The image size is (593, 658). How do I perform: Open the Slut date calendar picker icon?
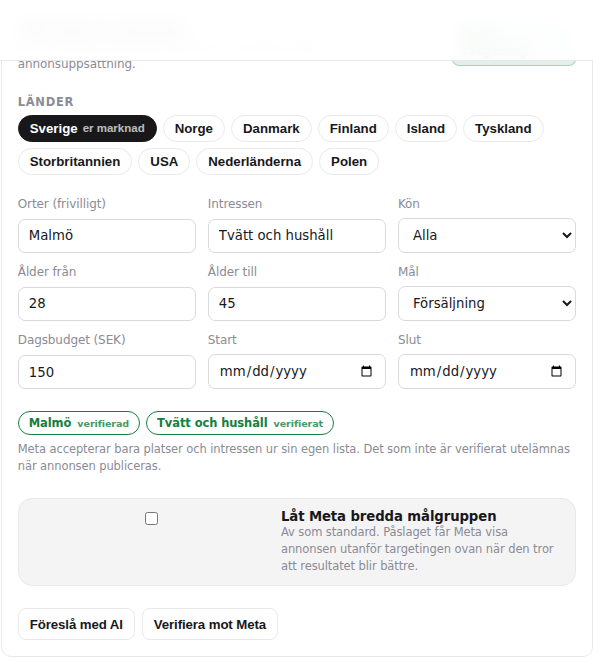(x=556, y=371)
